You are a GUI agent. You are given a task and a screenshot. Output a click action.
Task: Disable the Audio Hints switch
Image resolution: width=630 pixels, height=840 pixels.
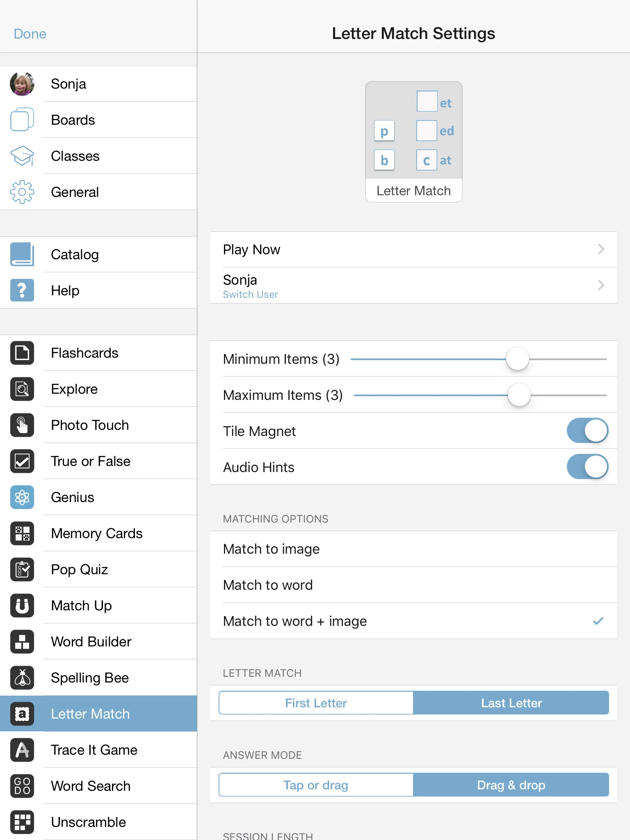coord(587,467)
